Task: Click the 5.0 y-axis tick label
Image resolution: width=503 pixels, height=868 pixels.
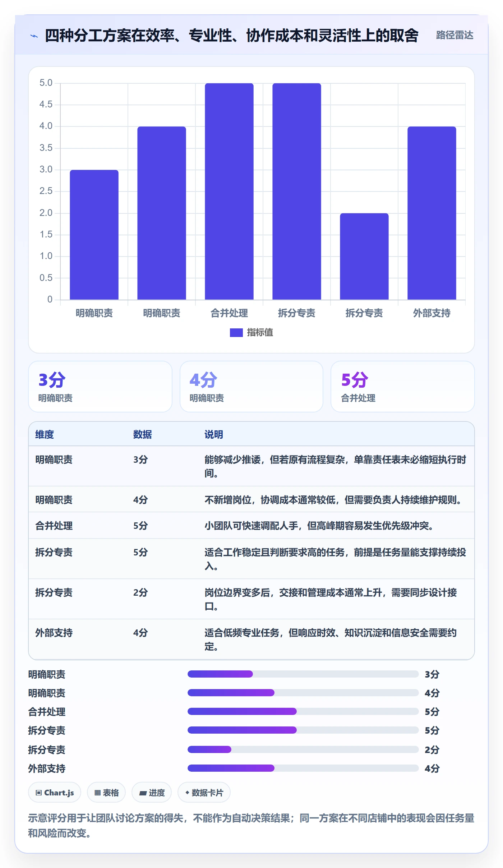Action: [46, 83]
